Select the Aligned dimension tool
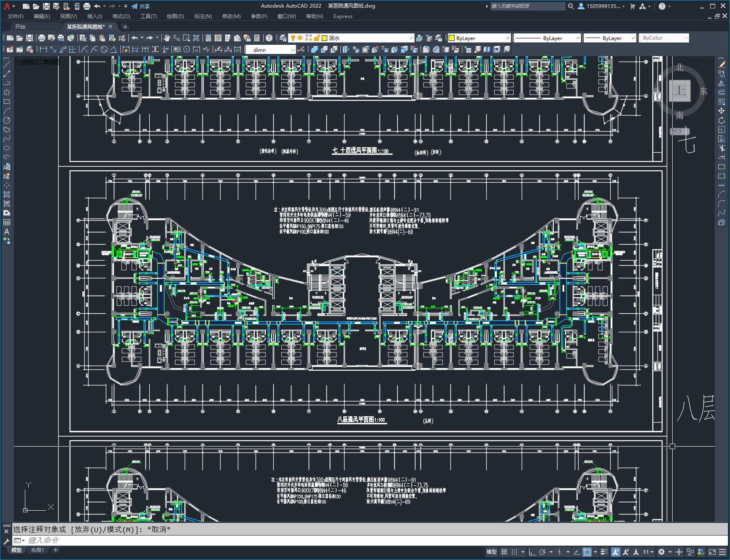Viewport: 730px width, 560px height. click(x=53, y=49)
